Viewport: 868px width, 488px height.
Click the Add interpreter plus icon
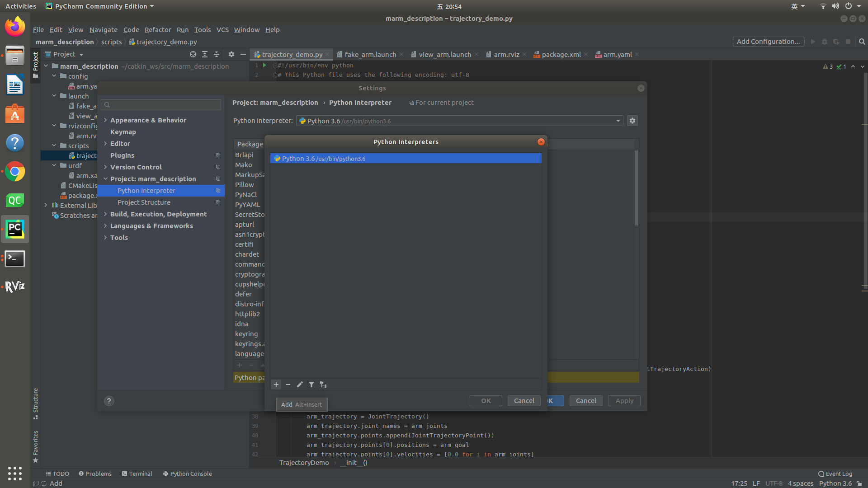[x=276, y=385]
